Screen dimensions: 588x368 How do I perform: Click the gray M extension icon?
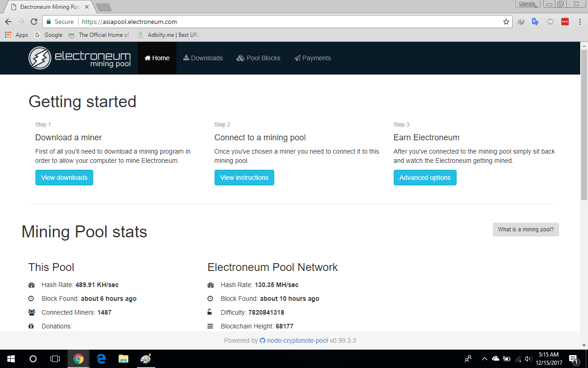coord(550,22)
